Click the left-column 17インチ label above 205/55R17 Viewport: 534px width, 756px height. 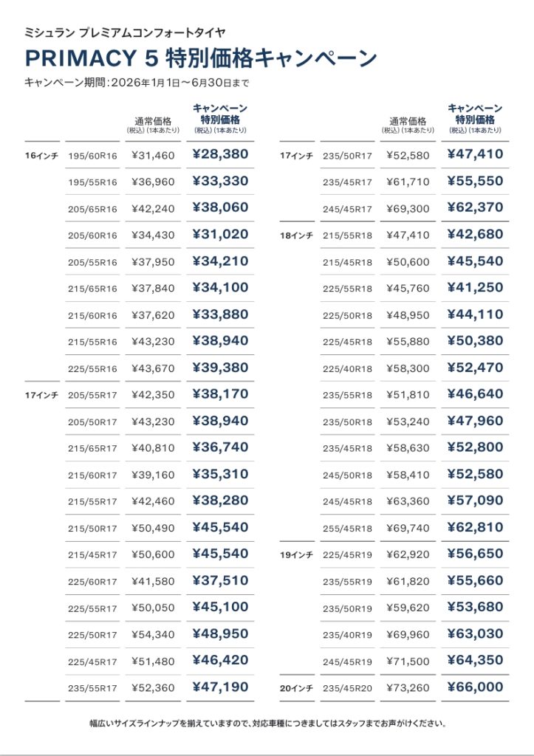pos(41,396)
